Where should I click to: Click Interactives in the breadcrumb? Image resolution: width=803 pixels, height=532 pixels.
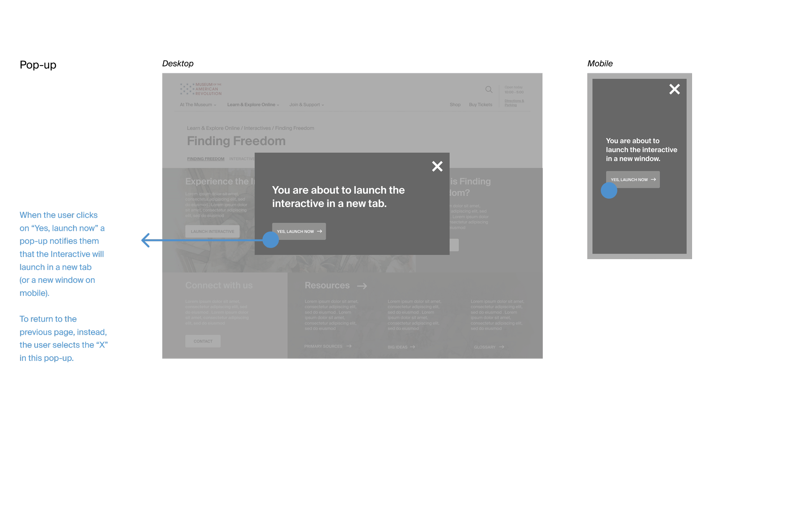coord(257,128)
